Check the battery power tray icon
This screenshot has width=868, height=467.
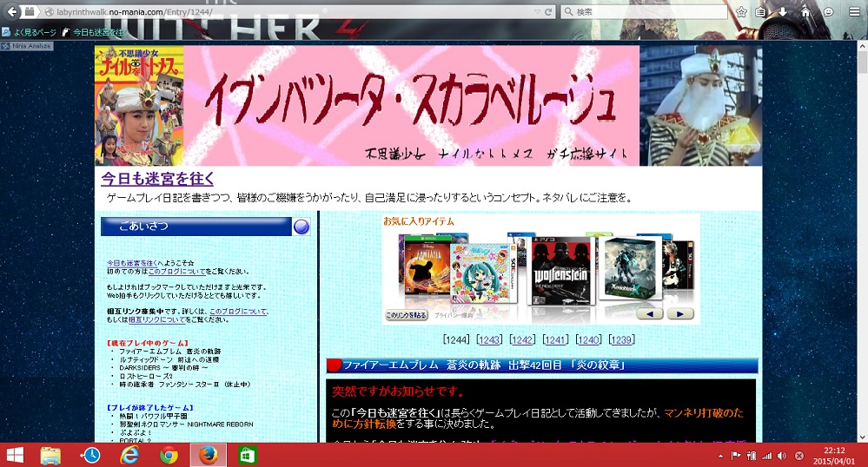pyautogui.click(x=752, y=456)
